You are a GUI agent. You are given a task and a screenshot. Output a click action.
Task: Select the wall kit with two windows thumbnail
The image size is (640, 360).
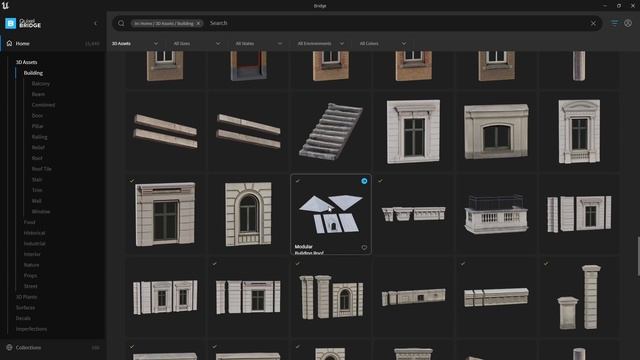(x=165, y=297)
